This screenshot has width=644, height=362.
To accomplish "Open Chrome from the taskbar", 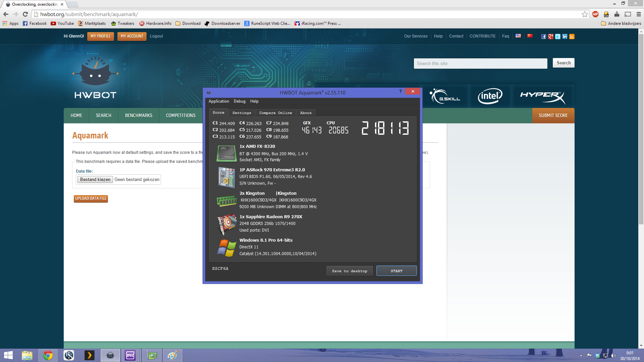I will click(48, 355).
